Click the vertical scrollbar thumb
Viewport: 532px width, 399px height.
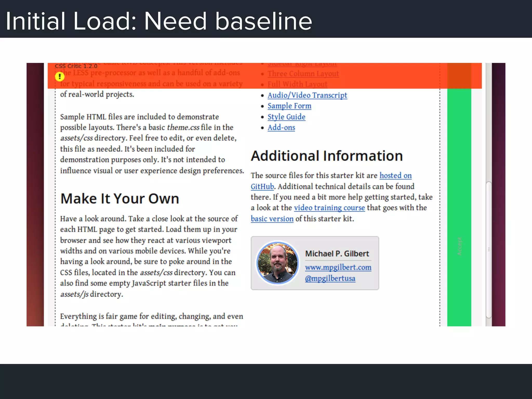[x=489, y=249]
